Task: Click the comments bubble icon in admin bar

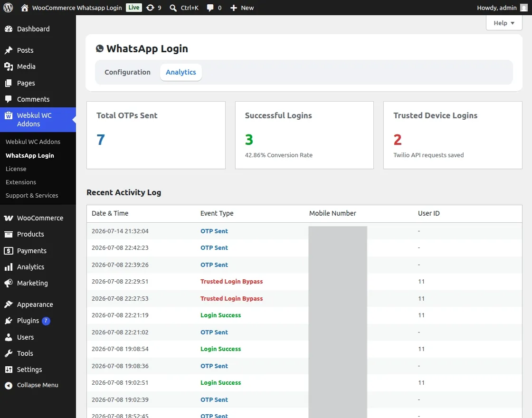Action: click(x=210, y=8)
